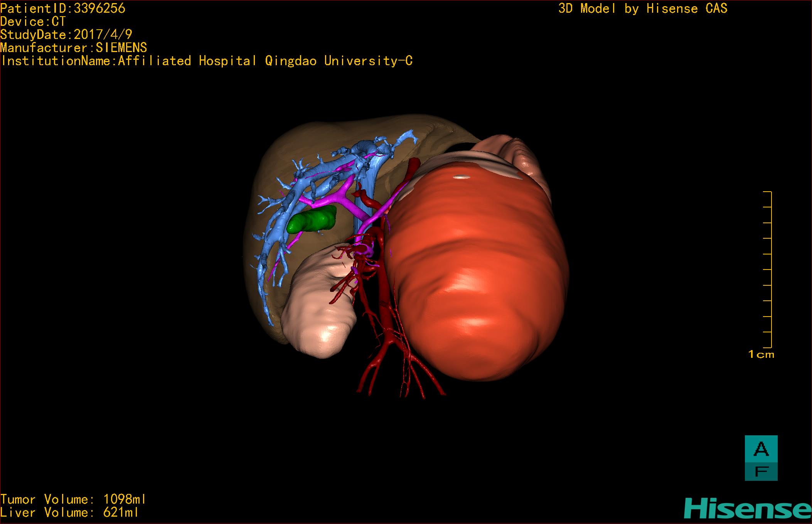812x524 pixels.
Task: Select the green gallbladder structure
Action: [312, 220]
